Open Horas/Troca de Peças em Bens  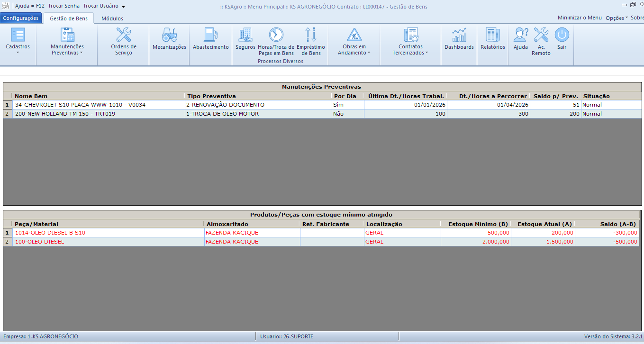click(x=276, y=35)
